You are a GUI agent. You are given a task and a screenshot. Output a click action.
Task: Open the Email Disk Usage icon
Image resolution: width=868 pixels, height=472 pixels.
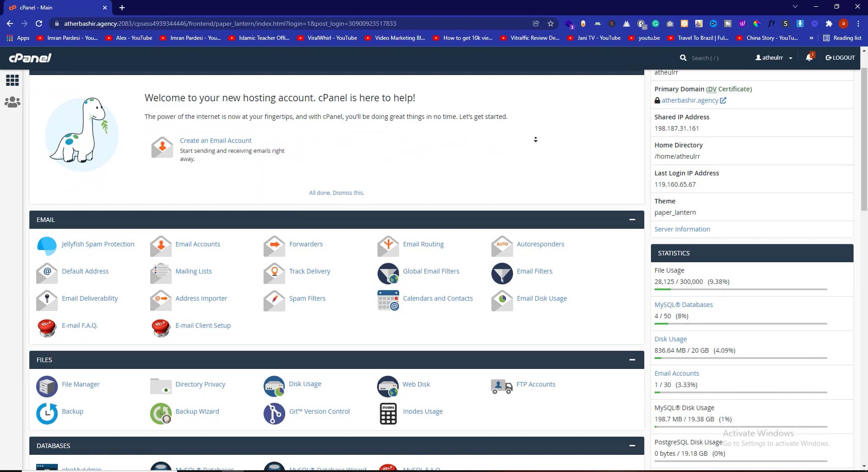[502, 300]
